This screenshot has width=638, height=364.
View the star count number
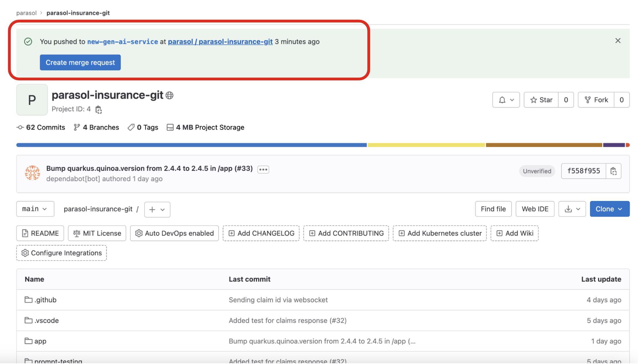(x=566, y=100)
